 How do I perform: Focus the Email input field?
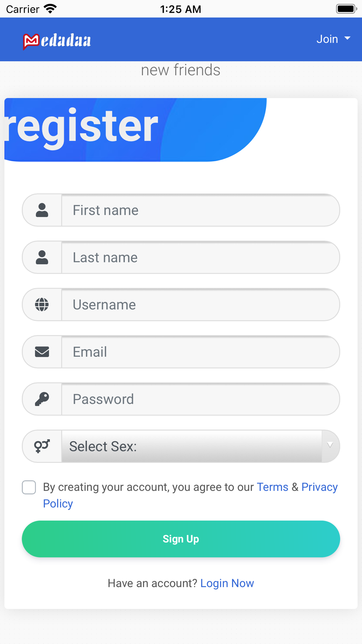(x=200, y=352)
